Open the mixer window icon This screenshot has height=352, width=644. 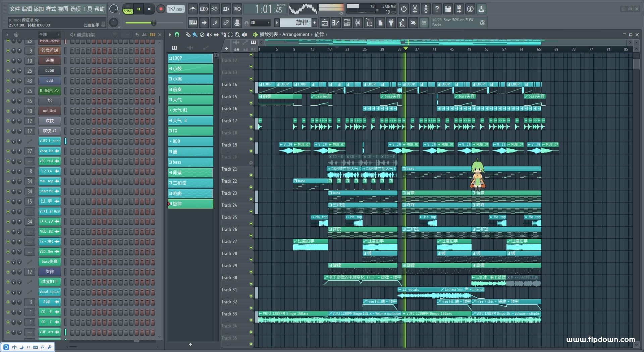tap(358, 23)
